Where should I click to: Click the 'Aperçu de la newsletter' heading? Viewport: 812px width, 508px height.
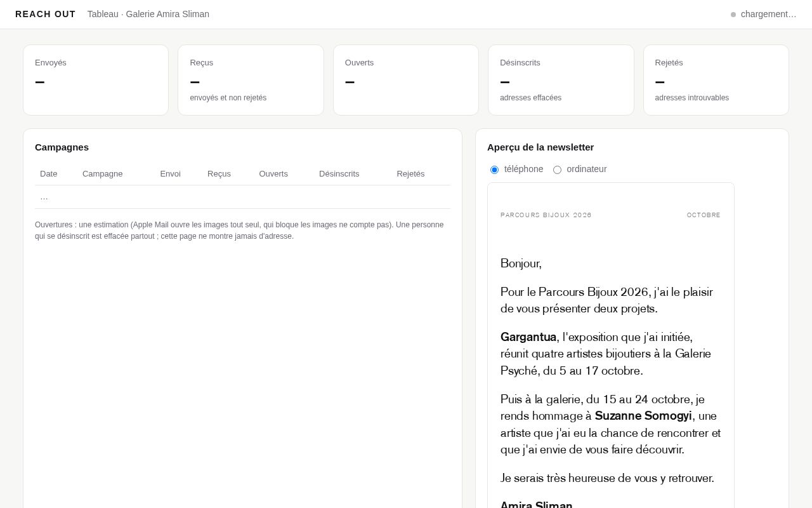[x=540, y=147]
